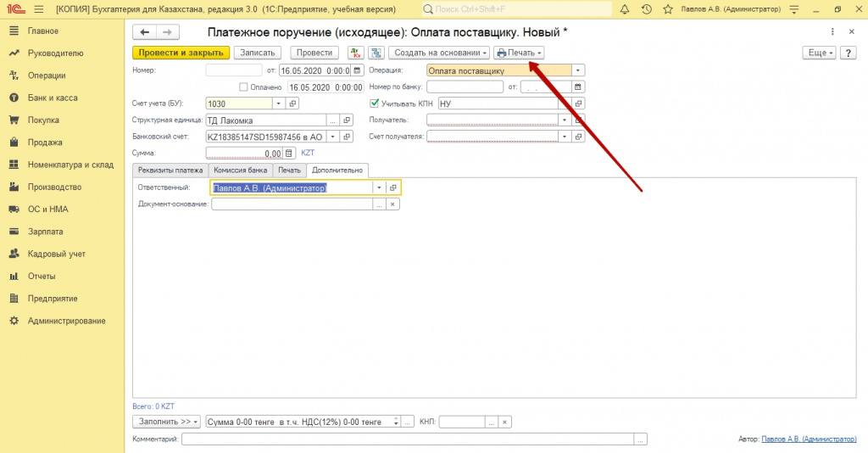Toggle Оплачено checkbox
Screen dimensions: 868x453
(243, 87)
